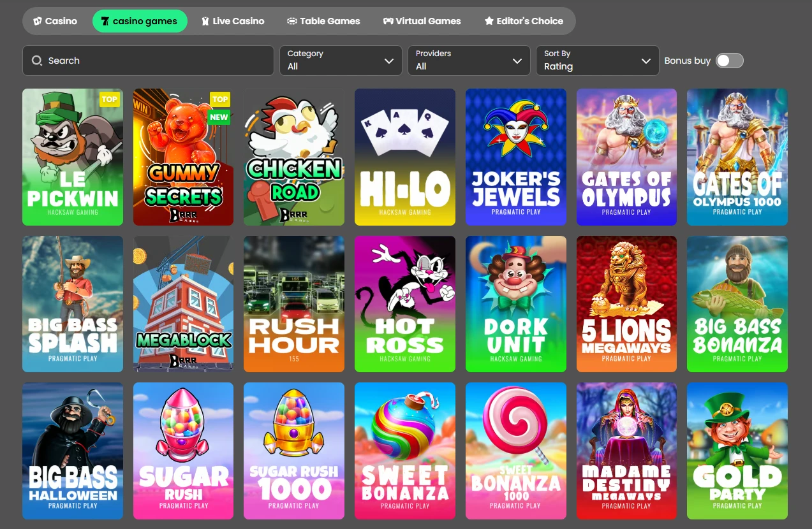
Task: Play Madame Destiny Megaways
Action: (627, 451)
